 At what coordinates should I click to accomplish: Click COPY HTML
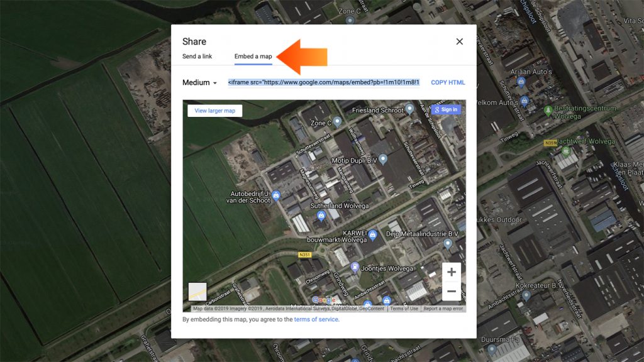pos(448,82)
